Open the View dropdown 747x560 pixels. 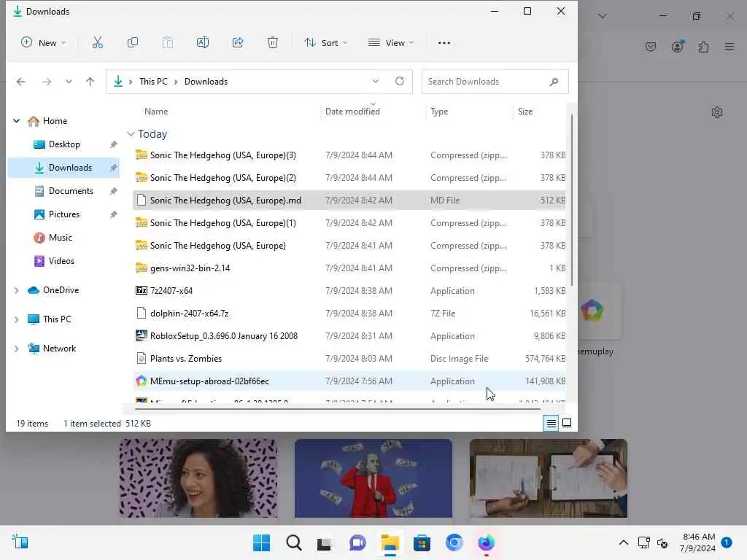coord(391,43)
